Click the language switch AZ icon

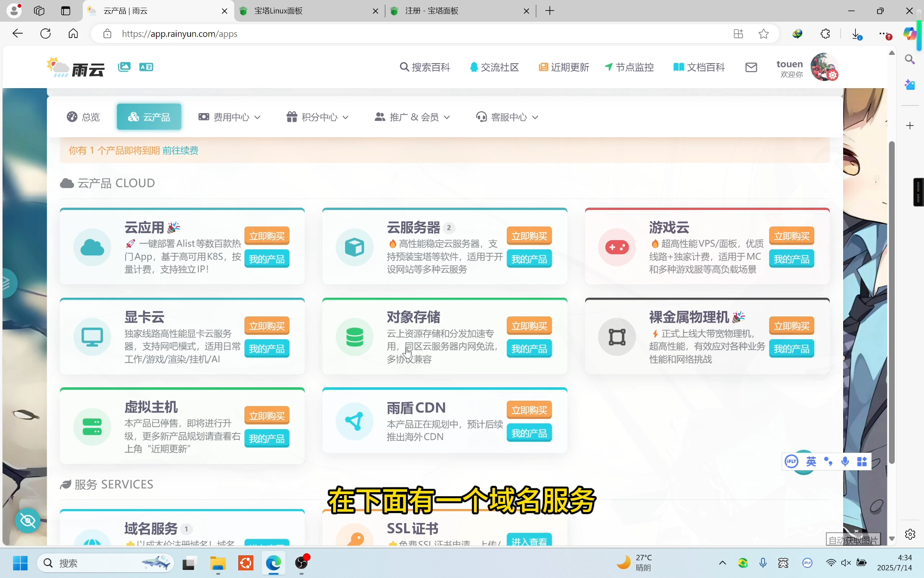tap(146, 67)
